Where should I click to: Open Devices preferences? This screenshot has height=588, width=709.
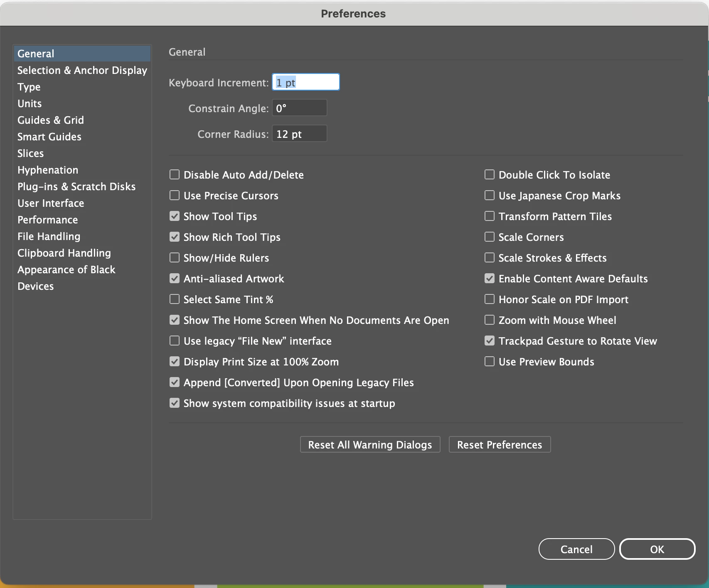click(82, 286)
